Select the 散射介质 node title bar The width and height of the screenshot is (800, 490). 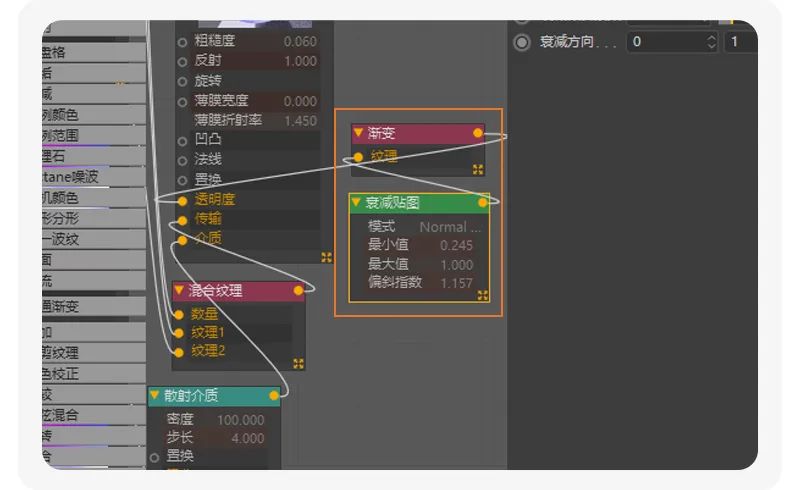tap(214, 396)
